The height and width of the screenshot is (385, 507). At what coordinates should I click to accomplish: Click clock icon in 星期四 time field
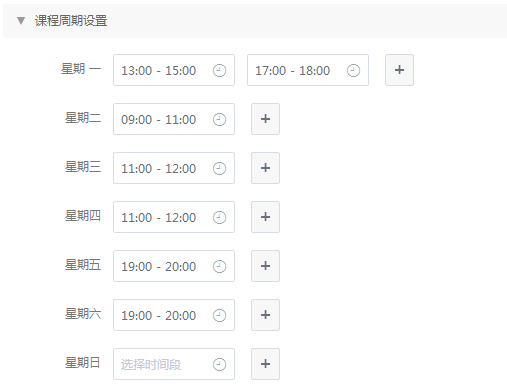coord(219,217)
